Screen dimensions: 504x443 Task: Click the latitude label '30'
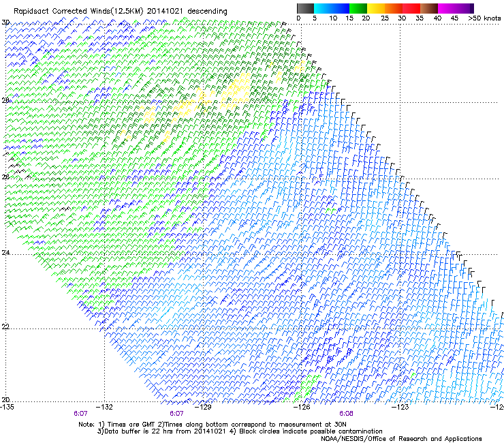5,22
